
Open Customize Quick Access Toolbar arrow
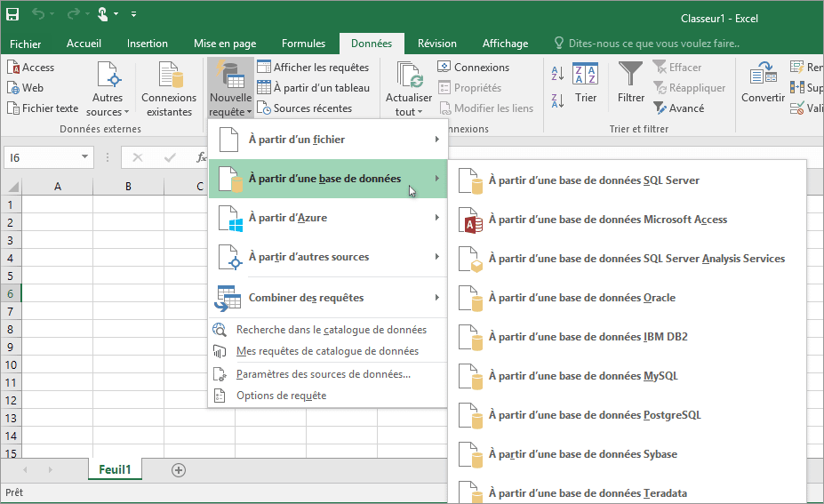click(x=134, y=14)
